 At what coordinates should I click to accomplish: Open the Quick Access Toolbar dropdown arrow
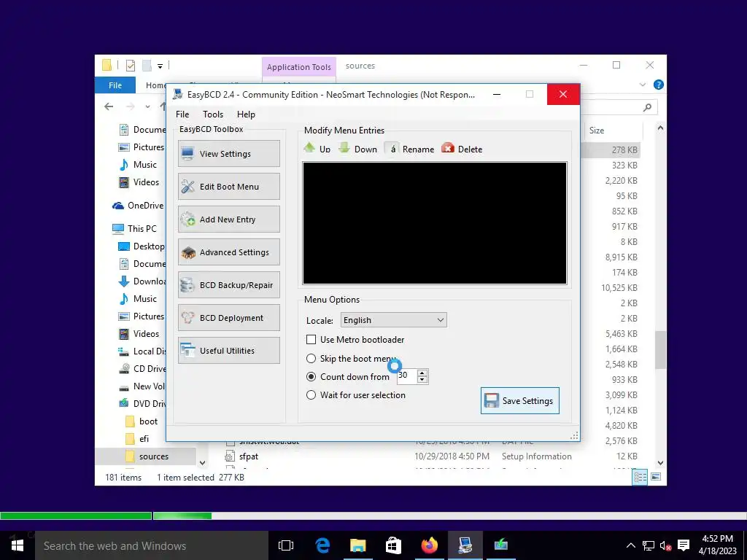pyautogui.click(x=160, y=66)
